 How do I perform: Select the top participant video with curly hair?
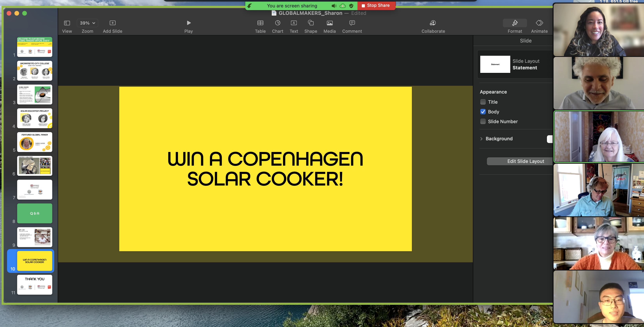(x=599, y=29)
